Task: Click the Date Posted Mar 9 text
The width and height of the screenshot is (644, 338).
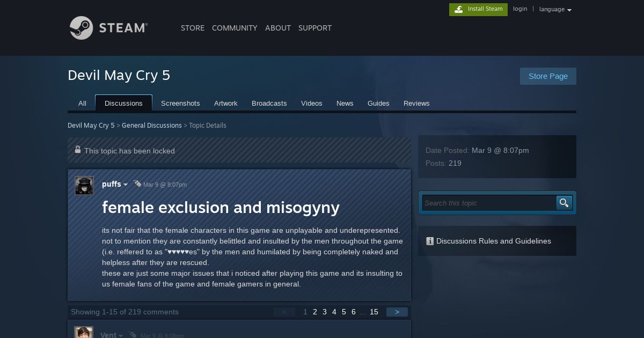Action: 477,150
